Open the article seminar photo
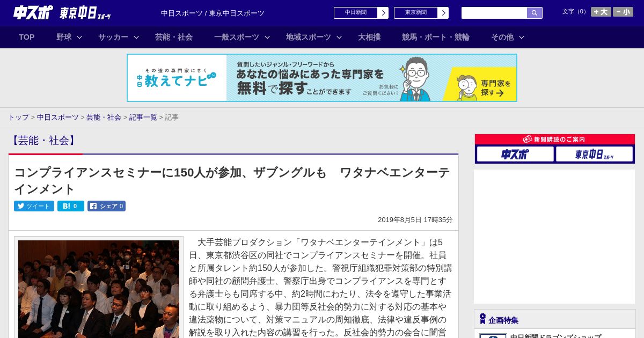The width and height of the screenshot is (644, 338). tap(99, 289)
